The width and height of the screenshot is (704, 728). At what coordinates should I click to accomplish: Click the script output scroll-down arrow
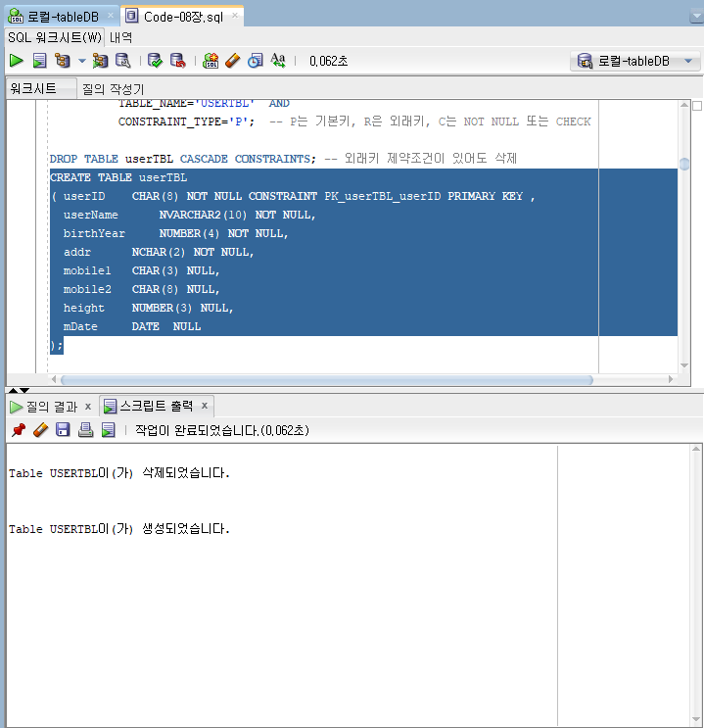point(695,719)
